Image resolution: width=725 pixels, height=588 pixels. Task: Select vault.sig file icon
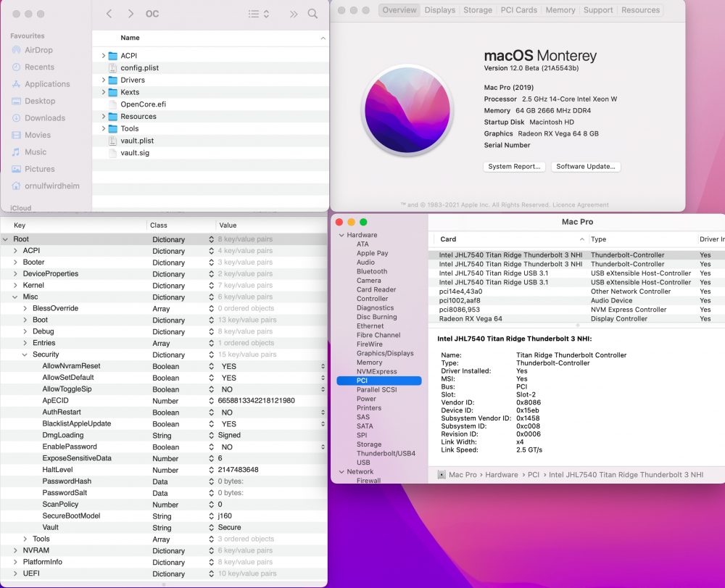(x=113, y=152)
